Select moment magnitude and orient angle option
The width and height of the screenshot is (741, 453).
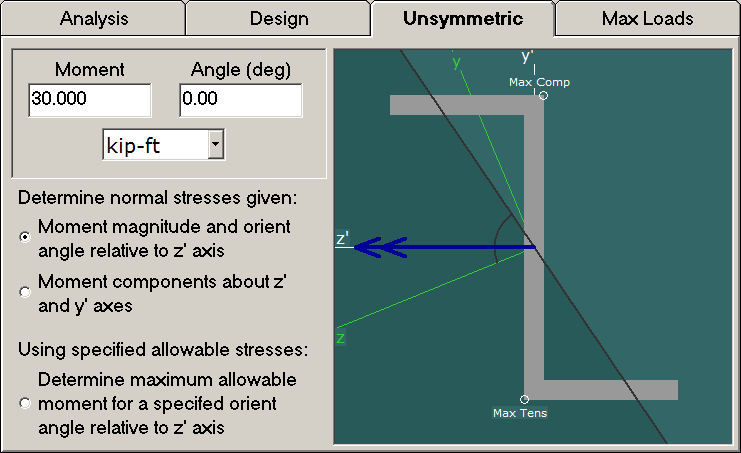pyautogui.click(x=25, y=237)
